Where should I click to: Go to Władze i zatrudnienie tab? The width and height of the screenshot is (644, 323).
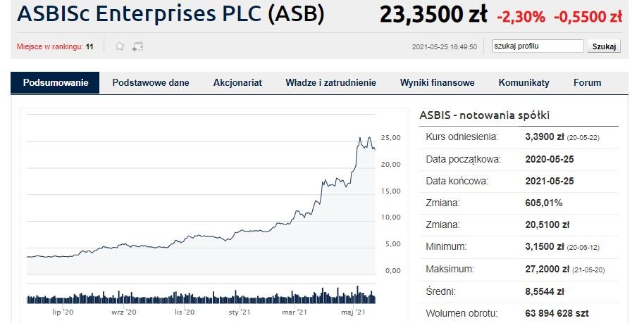(x=330, y=82)
